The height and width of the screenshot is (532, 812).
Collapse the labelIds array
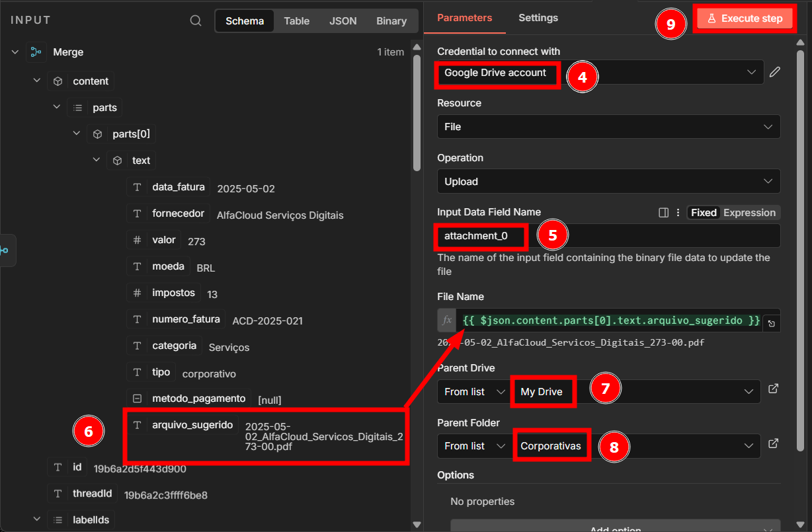click(38, 520)
